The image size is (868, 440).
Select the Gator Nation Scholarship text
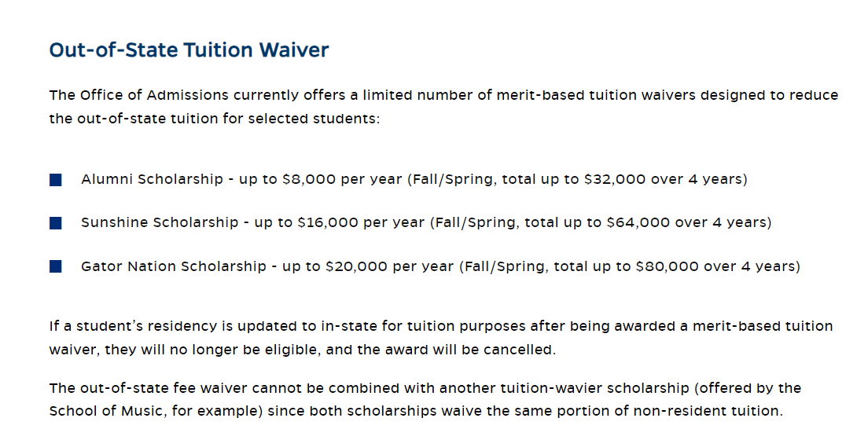click(174, 266)
